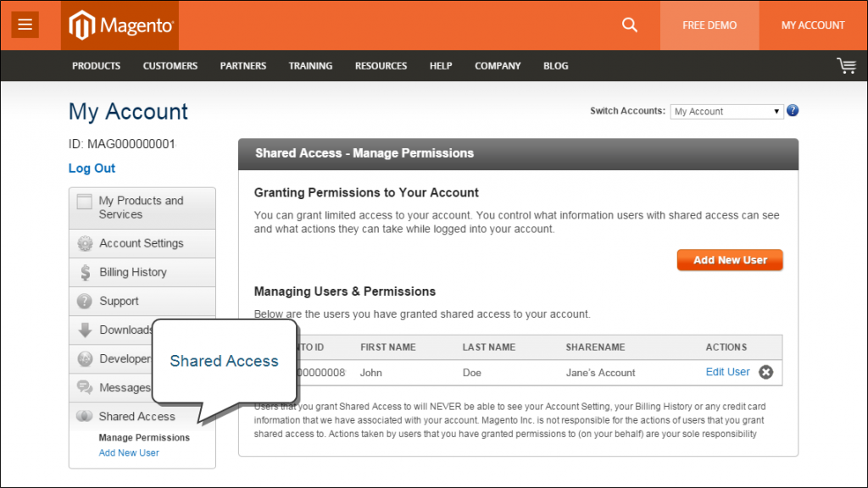
Task: Click the SHARENAME column header
Action: [595, 347]
